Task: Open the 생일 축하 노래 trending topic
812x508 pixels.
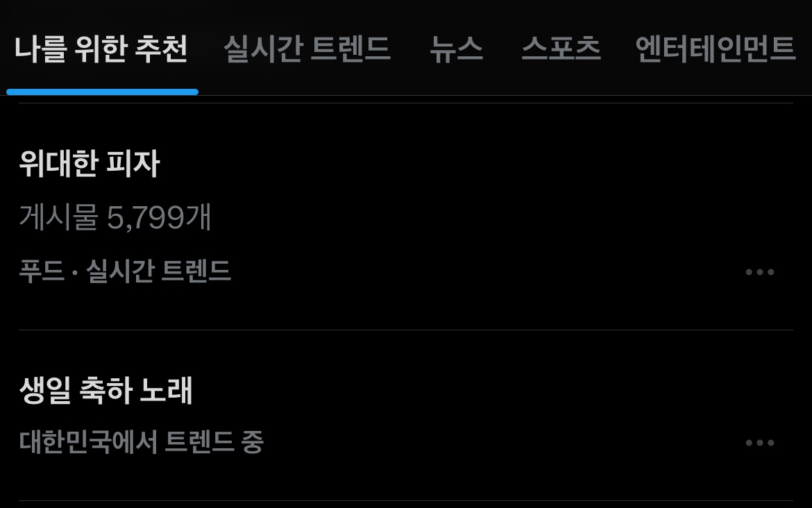Action: click(106, 390)
